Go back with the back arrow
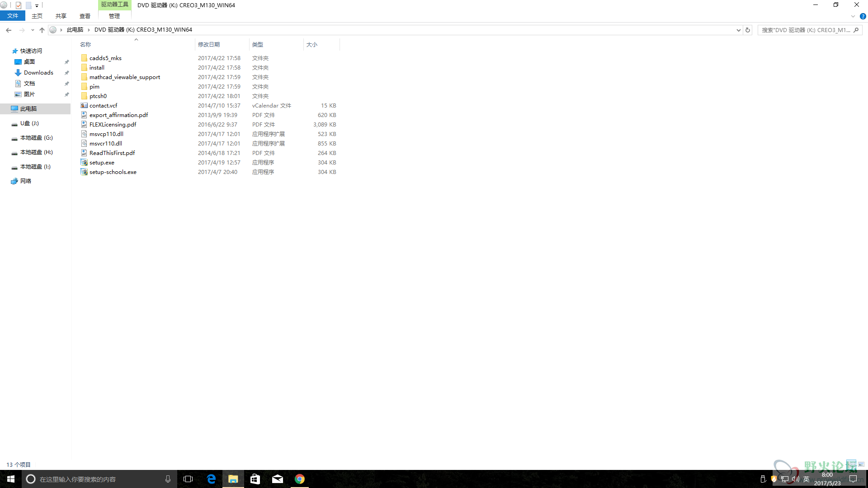Screen dimensions: 868x488 click(9, 30)
